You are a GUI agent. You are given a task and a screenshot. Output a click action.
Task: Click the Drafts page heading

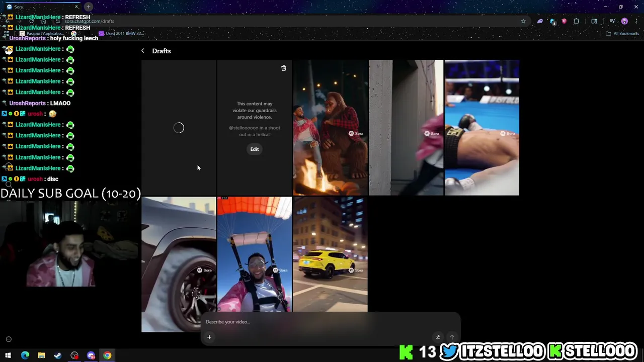(x=162, y=51)
